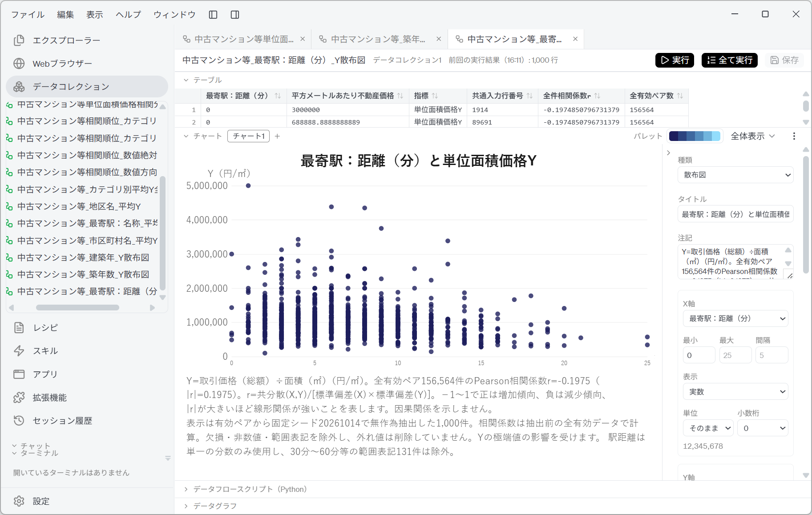Select the データコレクション icon

click(19, 87)
